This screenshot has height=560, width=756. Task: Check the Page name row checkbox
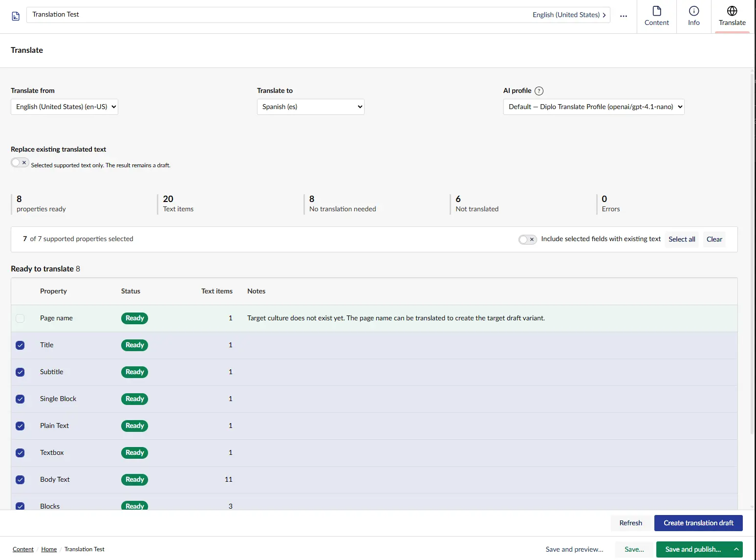click(20, 318)
